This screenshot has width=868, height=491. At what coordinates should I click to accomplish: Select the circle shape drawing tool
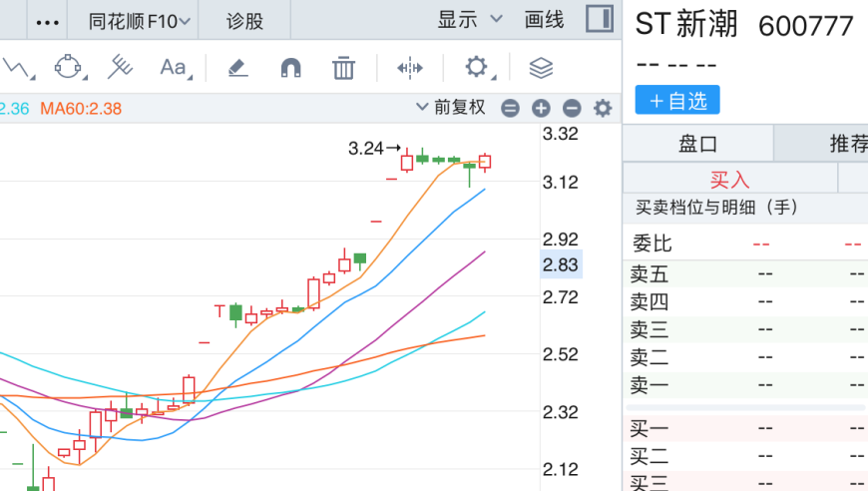coord(68,68)
